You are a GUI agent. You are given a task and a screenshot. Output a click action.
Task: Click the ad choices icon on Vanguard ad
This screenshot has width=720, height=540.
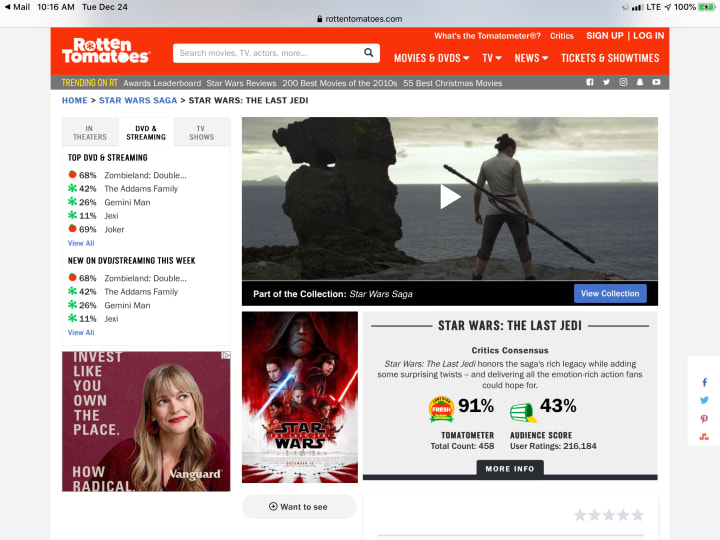226,355
